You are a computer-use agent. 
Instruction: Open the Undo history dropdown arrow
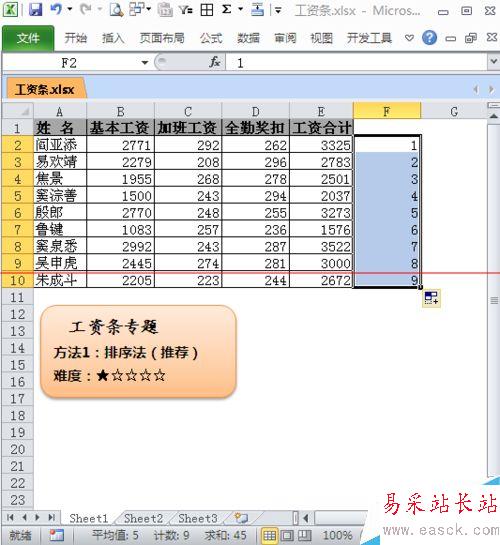70,9
